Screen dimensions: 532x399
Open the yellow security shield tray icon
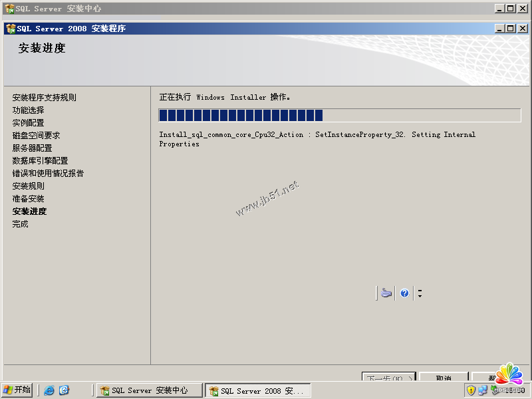(x=471, y=390)
